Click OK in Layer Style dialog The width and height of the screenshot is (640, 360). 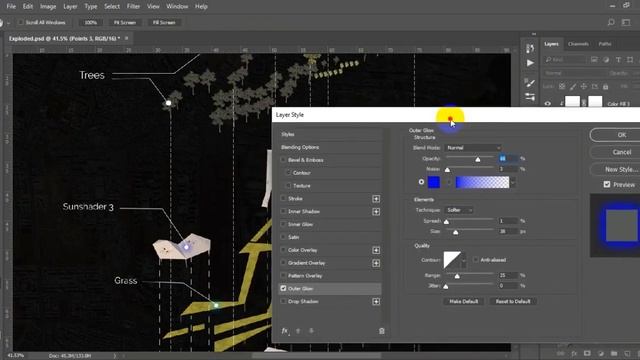(x=621, y=135)
